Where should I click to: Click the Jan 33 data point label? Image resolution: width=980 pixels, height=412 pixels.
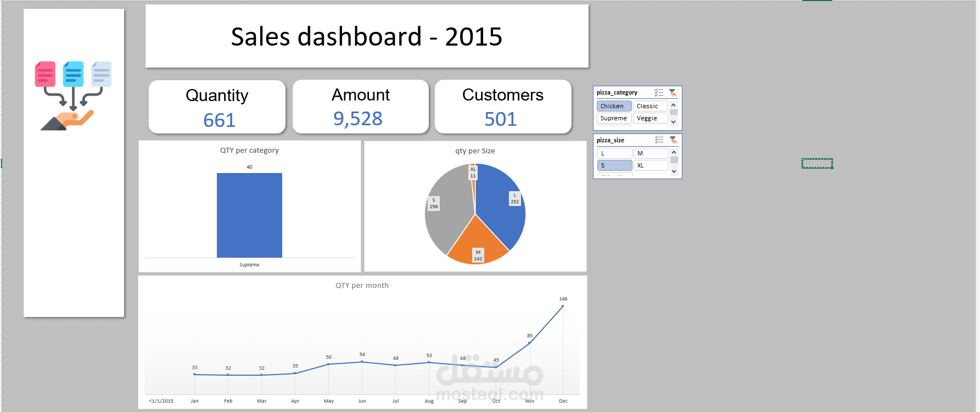[x=194, y=368]
